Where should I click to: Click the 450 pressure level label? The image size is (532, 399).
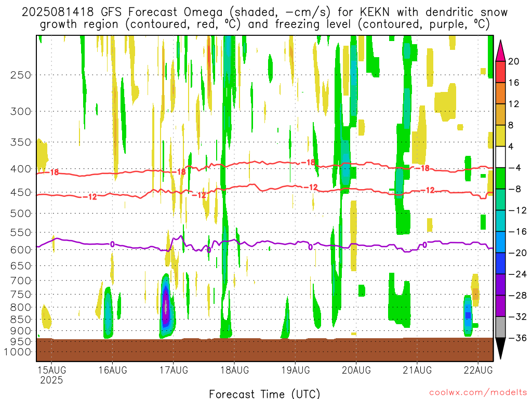pos(21,192)
